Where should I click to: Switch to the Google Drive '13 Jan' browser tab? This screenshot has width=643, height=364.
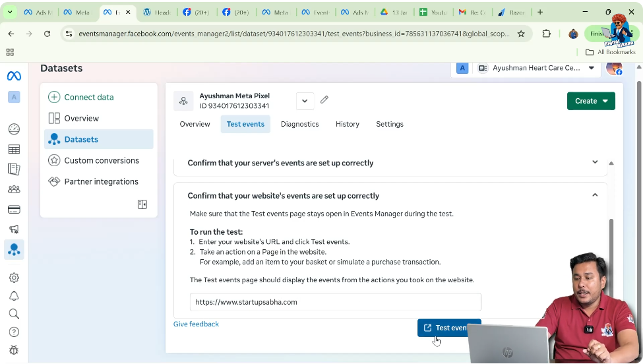click(394, 13)
